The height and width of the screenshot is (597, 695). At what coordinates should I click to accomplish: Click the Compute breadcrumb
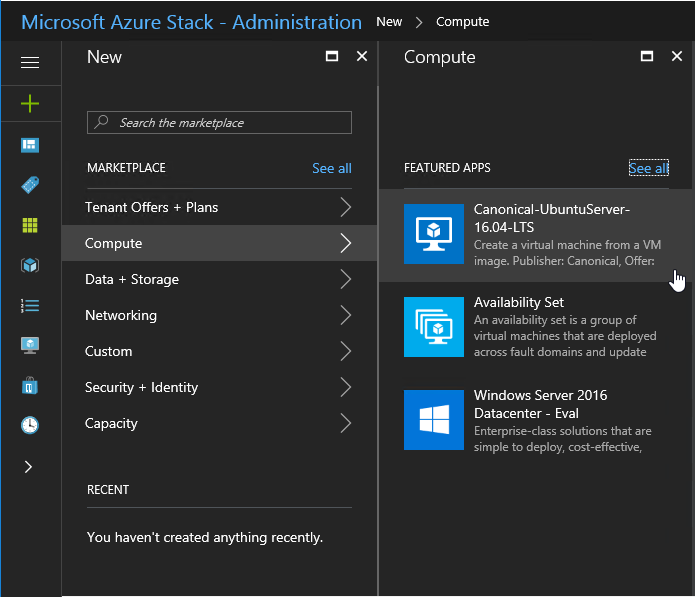point(462,21)
